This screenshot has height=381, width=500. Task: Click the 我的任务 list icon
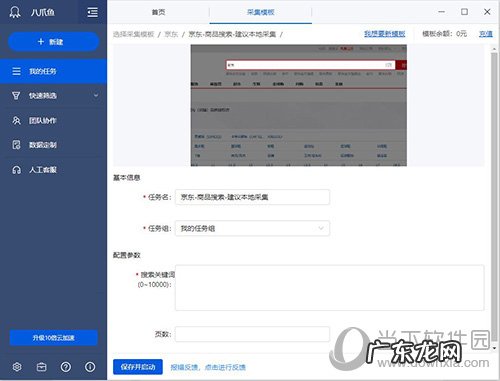tap(16, 71)
